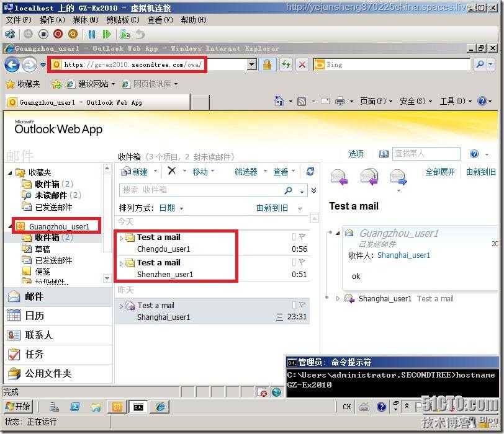504x434 pixels.
Task: Delete selected mail with X icon
Action: point(172,170)
